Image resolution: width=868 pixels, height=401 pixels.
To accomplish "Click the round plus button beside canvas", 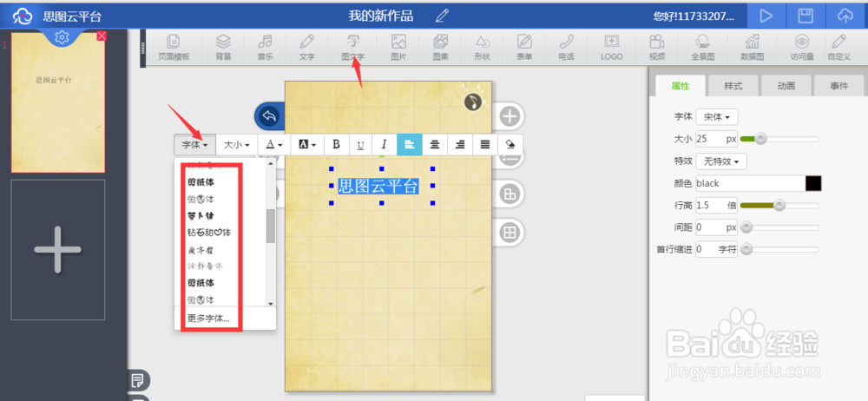I will click(x=510, y=116).
